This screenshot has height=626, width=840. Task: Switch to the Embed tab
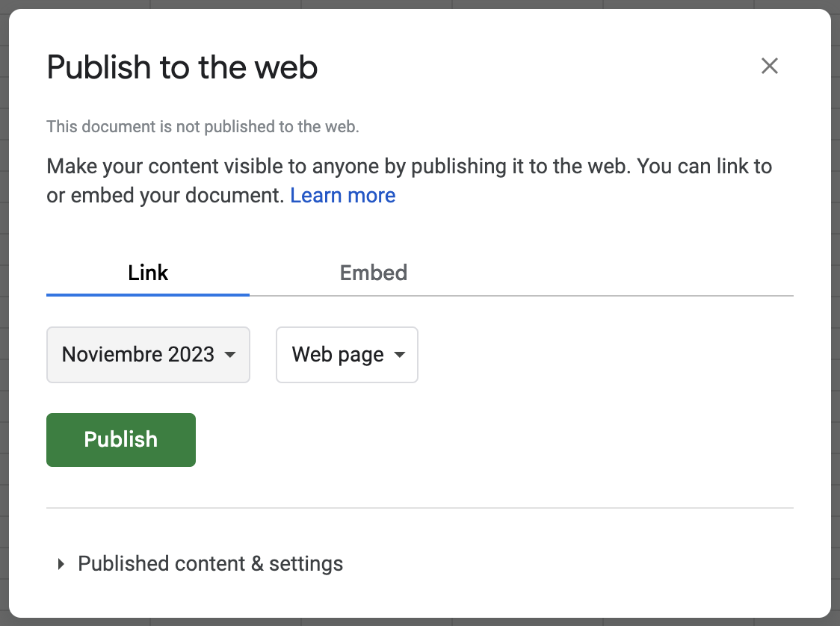(x=373, y=273)
